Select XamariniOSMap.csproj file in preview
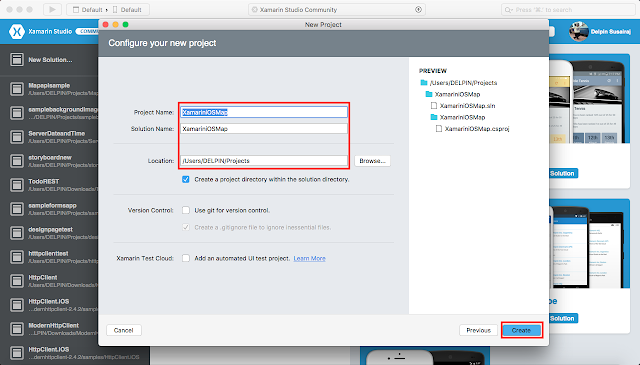Image resolution: width=640 pixels, height=365 pixels. coord(472,129)
